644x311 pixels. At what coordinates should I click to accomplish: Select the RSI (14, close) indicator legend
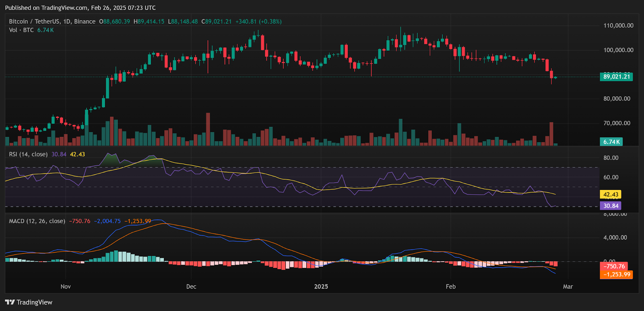click(x=28, y=154)
